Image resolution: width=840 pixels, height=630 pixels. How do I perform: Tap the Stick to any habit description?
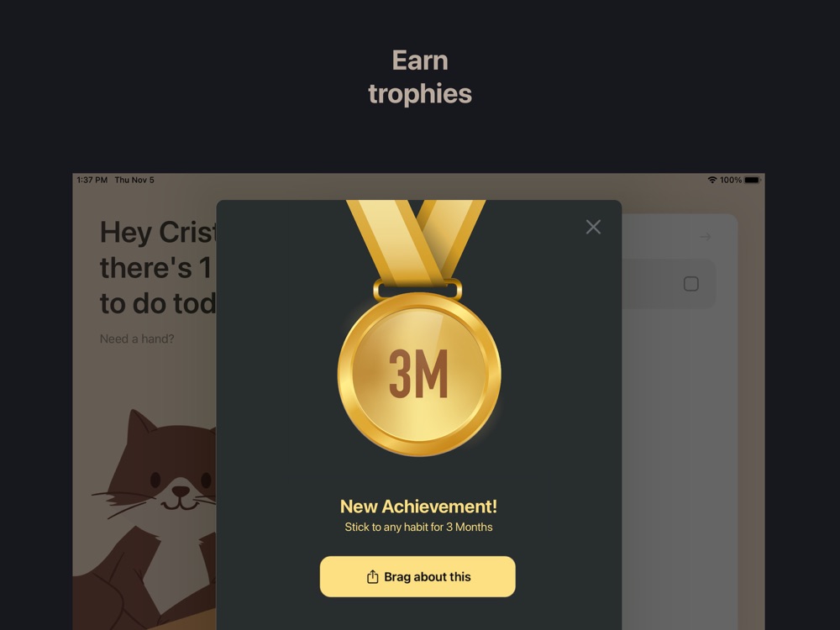(x=418, y=528)
